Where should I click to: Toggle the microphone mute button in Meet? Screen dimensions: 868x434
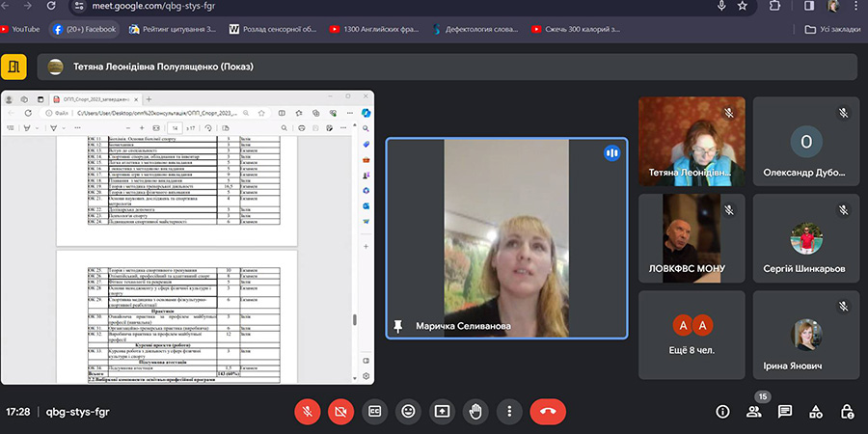click(x=308, y=411)
